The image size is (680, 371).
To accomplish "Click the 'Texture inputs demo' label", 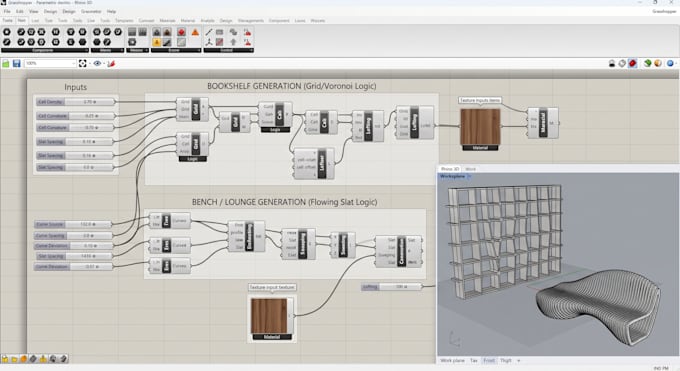I will (480, 100).
